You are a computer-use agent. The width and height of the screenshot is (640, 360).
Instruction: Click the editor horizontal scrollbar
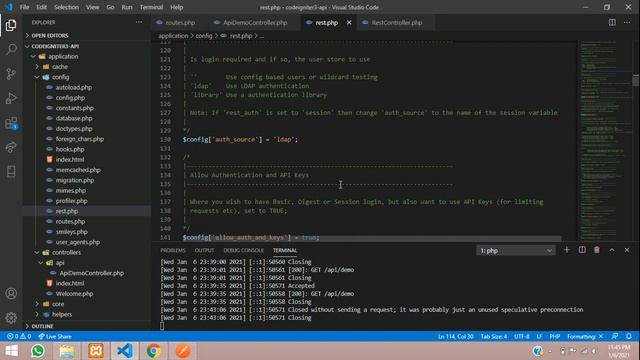(x=372, y=238)
